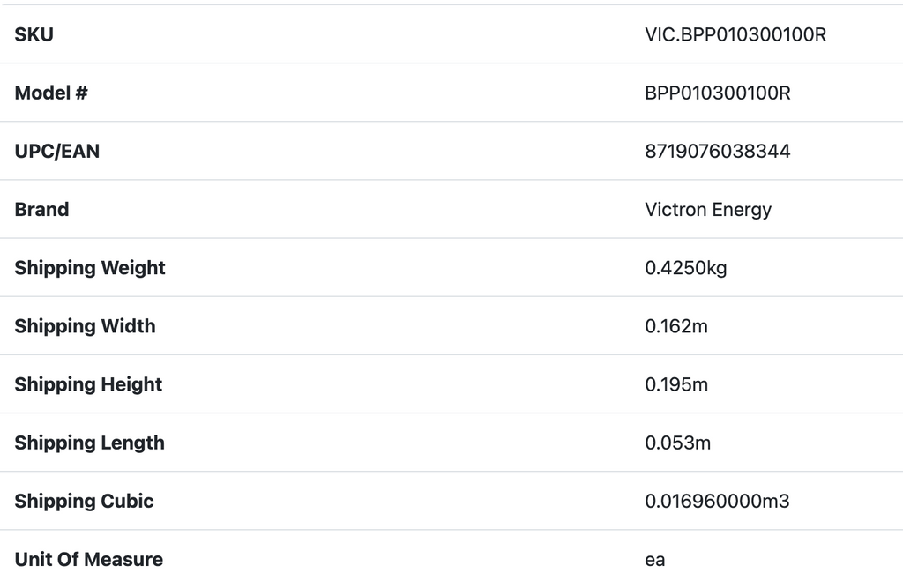Click the Brand row label
Viewport: 903px width, 588px height.
(41, 209)
